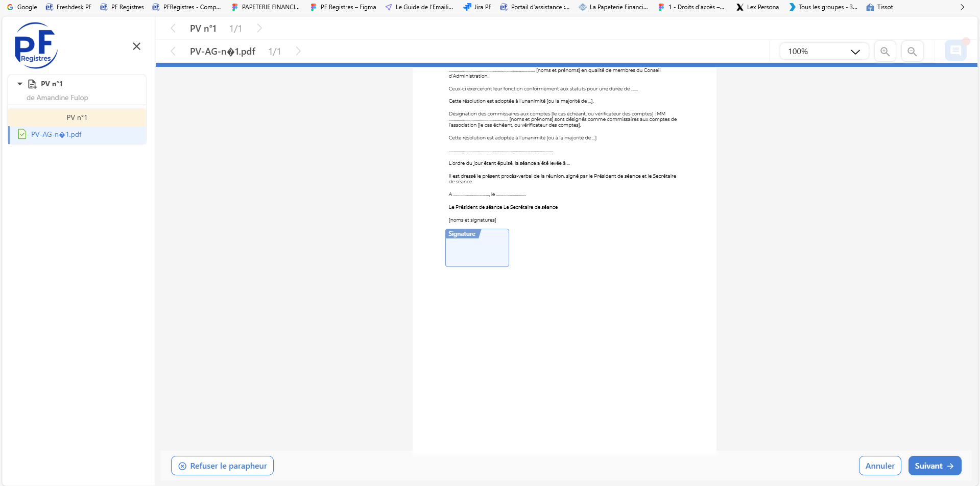The height and width of the screenshot is (486, 980).
Task: Go to next parapheur after 1/1
Action: (x=259, y=29)
